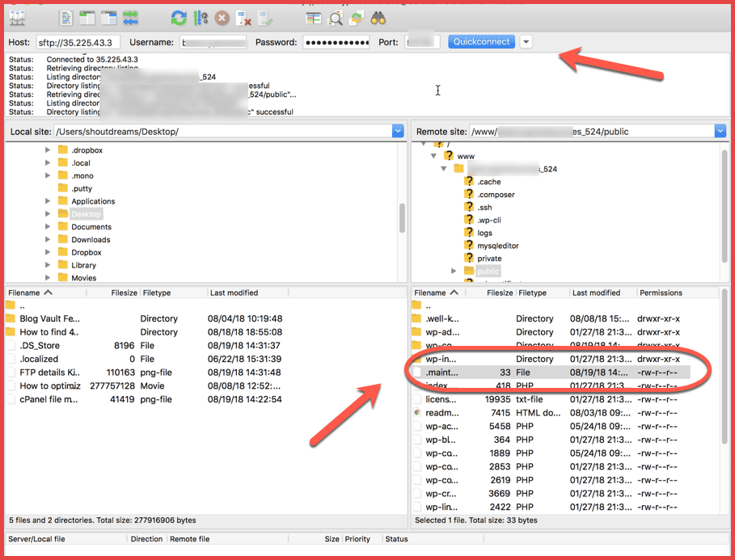Disconnect from the current server
This screenshot has width=735, height=560.
click(x=243, y=18)
